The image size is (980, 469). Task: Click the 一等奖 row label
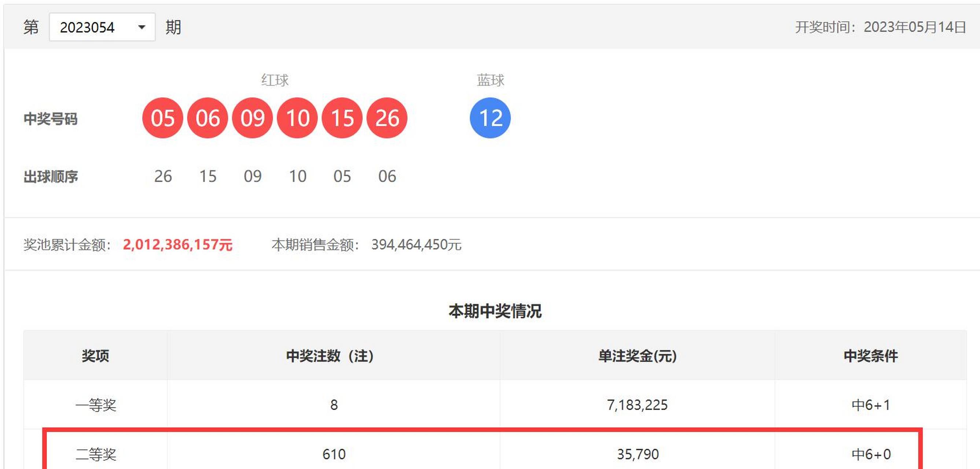pyautogui.click(x=95, y=405)
